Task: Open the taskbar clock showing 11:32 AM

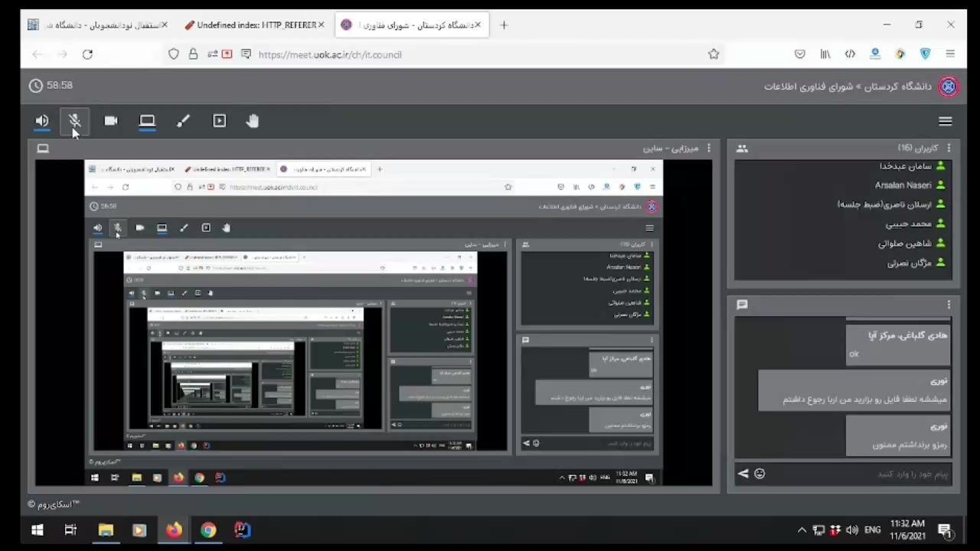Action: [907, 530]
